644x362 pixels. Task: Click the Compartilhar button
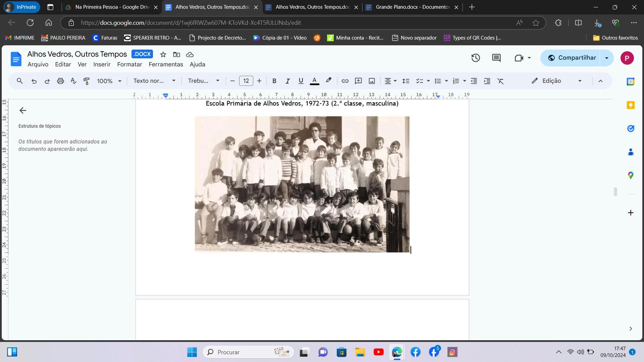pos(572,58)
